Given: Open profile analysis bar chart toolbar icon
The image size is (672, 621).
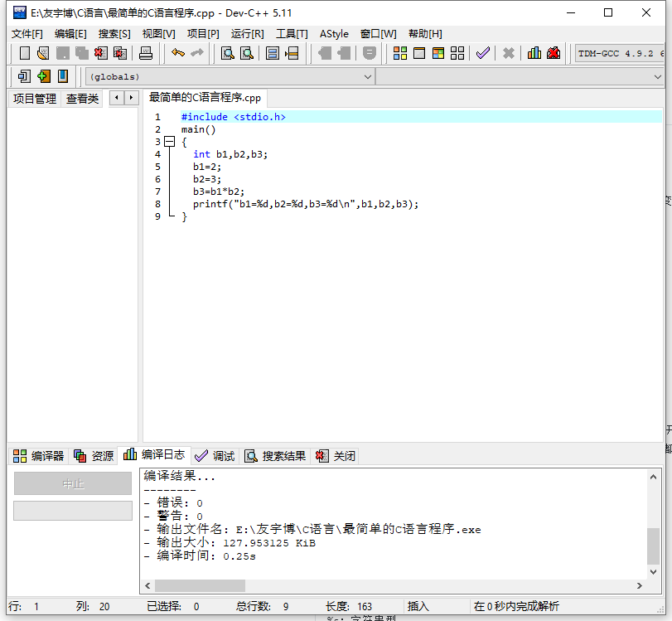Looking at the screenshot, I should (534, 53).
